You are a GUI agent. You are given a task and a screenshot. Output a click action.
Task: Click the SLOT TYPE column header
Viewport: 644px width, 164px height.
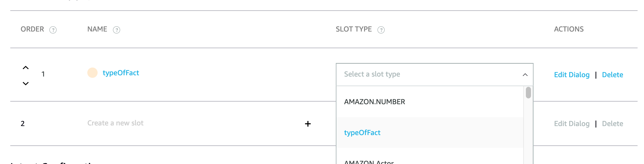click(x=353, y=29)
